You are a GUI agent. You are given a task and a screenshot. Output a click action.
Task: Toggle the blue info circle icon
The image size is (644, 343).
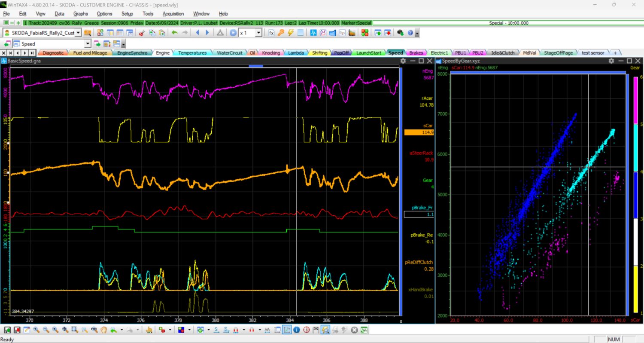pyautogui.click(x=297, y=330)
